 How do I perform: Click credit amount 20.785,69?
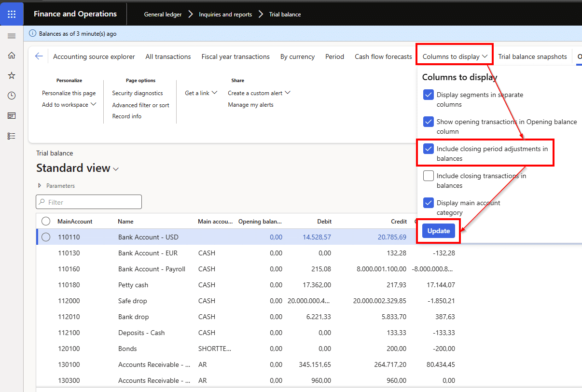point(391,238)
